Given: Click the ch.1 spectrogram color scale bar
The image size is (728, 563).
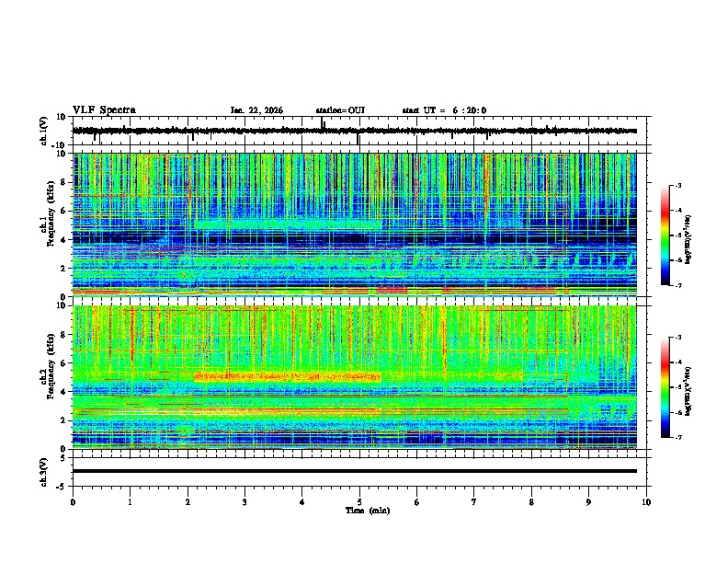Looking at the screenshot, I should point(665,236).
